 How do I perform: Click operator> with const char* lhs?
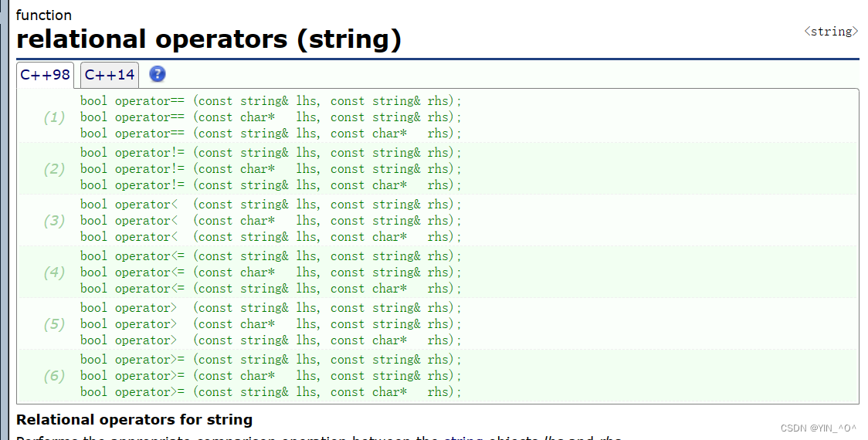270,324
